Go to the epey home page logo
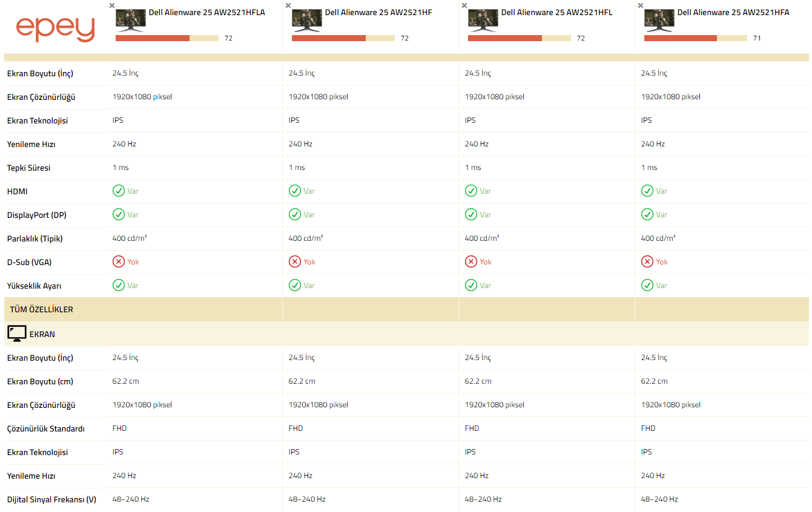This screenshot has width=812, height=512. 55,29
